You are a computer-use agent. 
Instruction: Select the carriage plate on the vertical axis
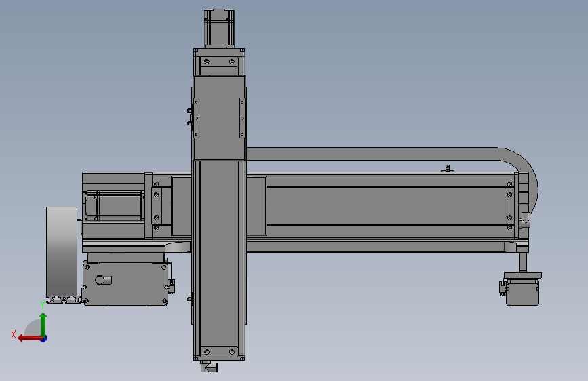pyautogui.click(x=219, y=118)
